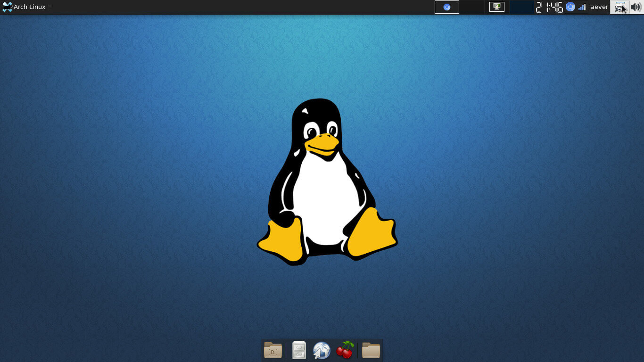
Task: Select the dark blue fourth workspace
Action: [x=521, y=7]
